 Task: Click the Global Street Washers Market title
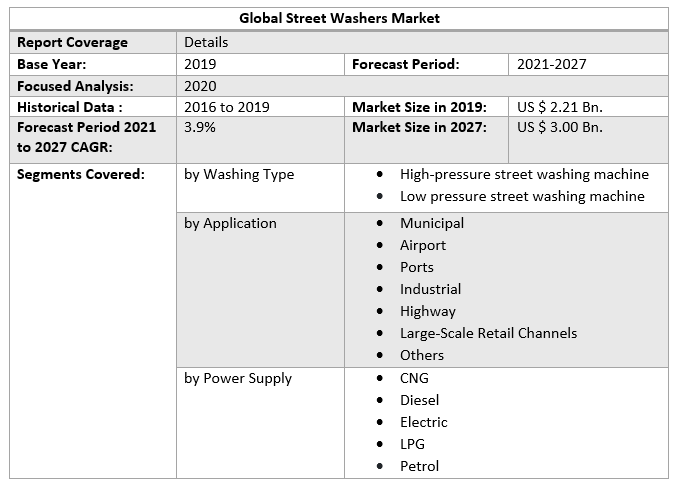point(339,18)
